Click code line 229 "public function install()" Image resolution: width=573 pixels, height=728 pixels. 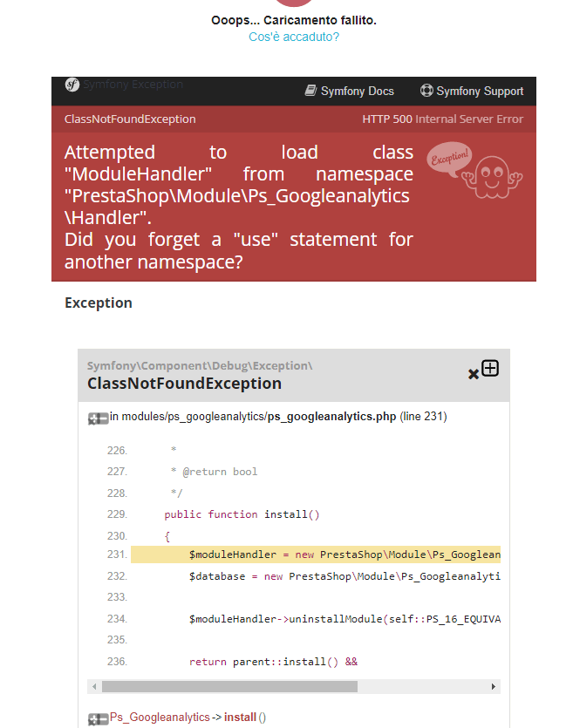tap(242, 514)
